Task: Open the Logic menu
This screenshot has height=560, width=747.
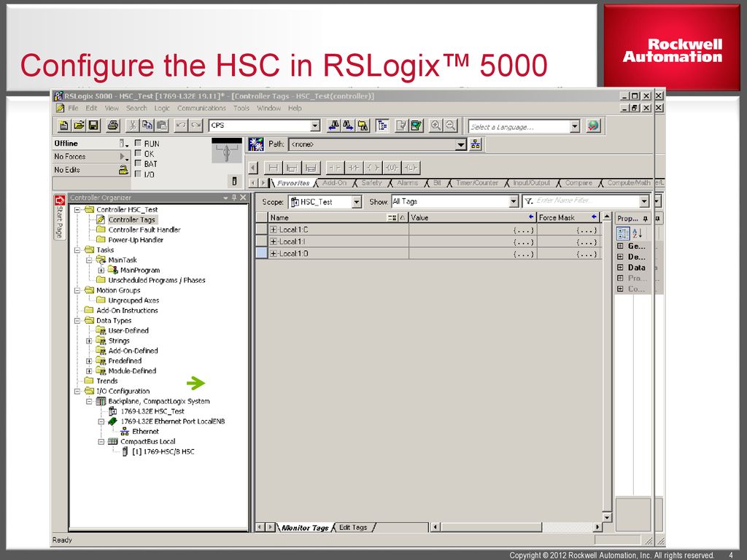Action: tap(162, 108)
